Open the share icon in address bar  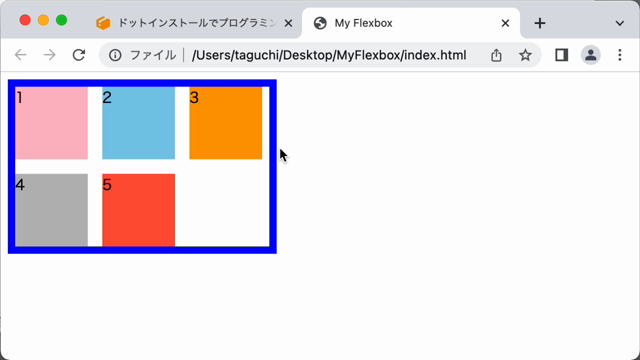(x=496, y=55)
